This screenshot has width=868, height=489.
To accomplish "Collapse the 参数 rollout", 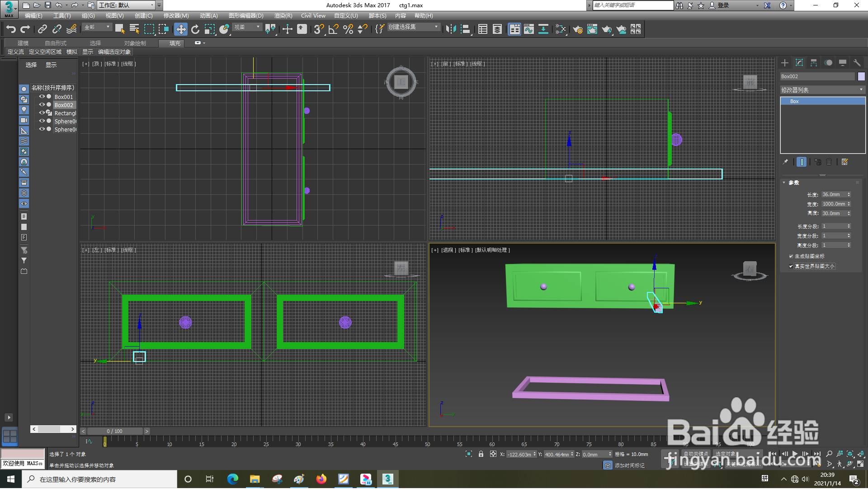I will pos(793,183).
